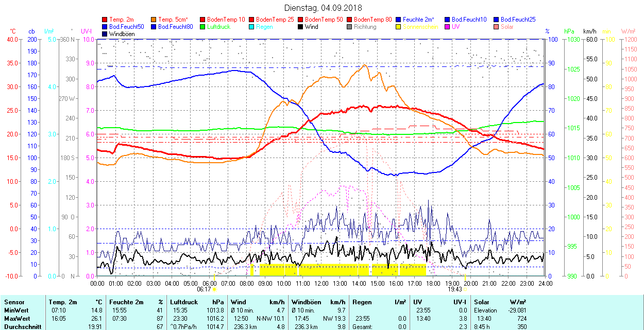Click the Durchschnitt row label
Viewport: 644px width, 330px height.
[x=22, y=327]
